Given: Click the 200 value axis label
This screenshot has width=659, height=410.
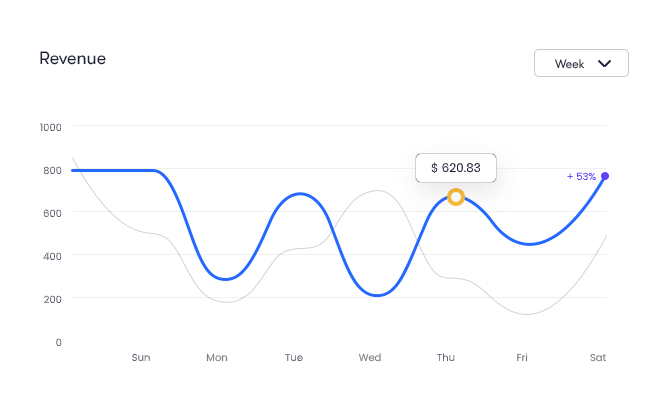Looking at the screenshot, I should (x=51, y=299).
